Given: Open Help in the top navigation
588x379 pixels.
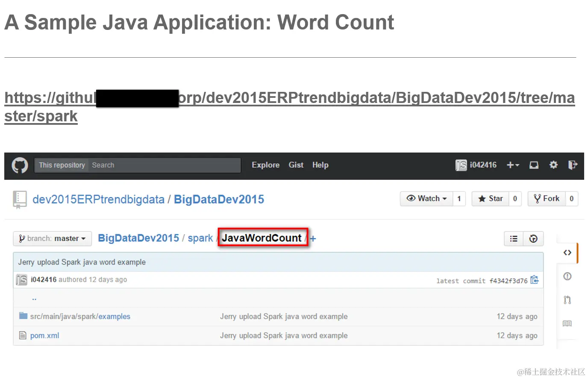Looking at the screenshot, I should click(320, 165).
